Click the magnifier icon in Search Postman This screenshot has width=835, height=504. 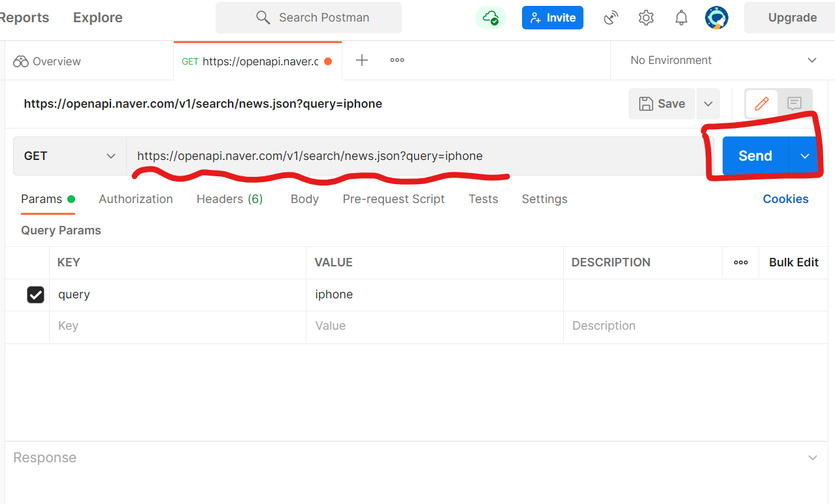(x=263, y=18)
